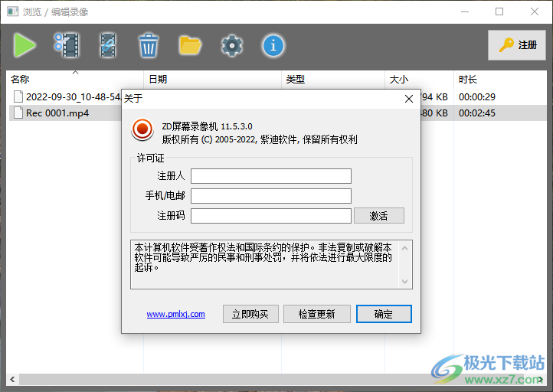Play the selected recording with green arrow
The width and height of the screenshot is (553, 392).
[25, 45]
